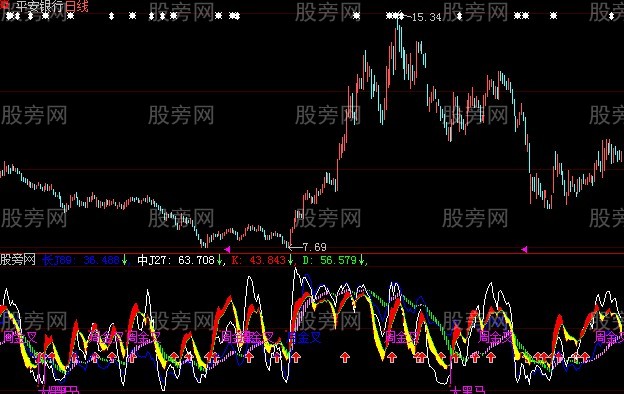Click the green down arrow after the D value
The width and height of the screenshot is (624, 394).
point(361,260)
